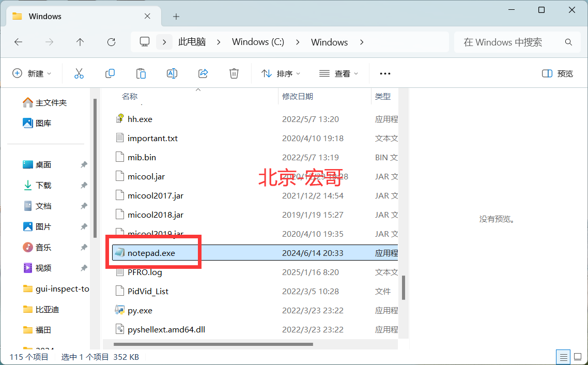Click the Delete trash can icon
Viewport: 588px width, 365px height.
click(234, 73)
